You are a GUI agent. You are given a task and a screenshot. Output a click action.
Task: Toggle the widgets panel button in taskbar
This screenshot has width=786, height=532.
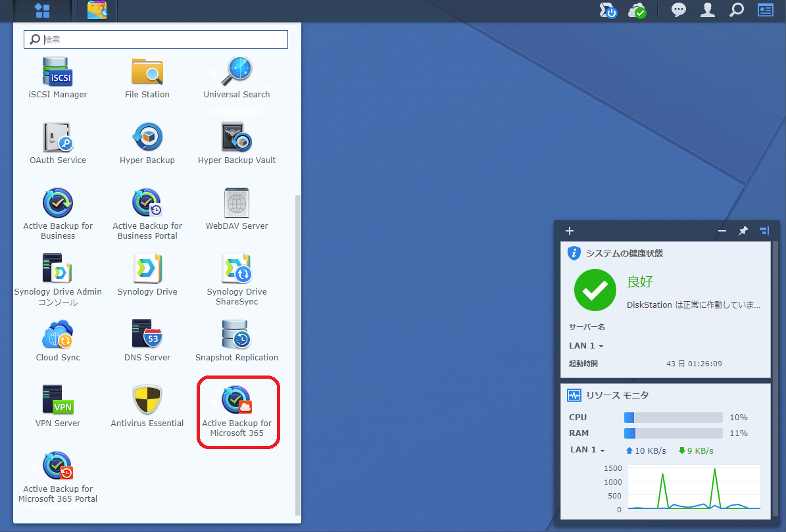[766, 10]
